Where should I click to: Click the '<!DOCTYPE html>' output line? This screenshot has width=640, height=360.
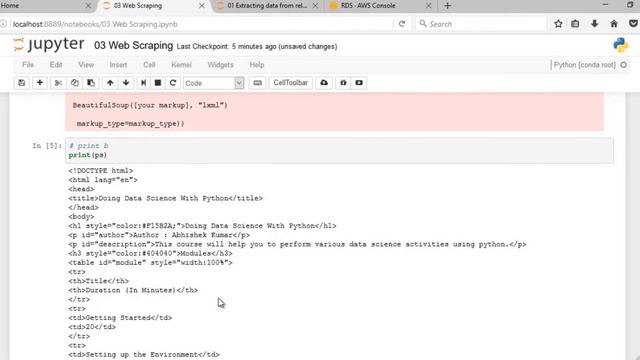coord(101,171)
